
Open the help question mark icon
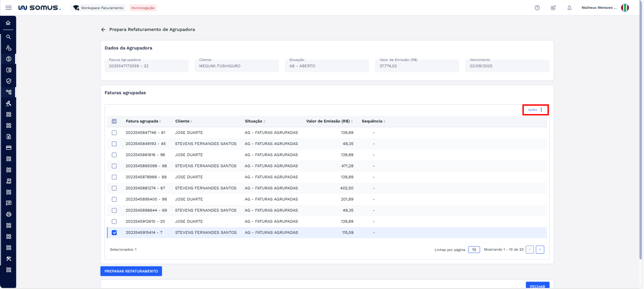pyautogui.click(x=537, y=8)
